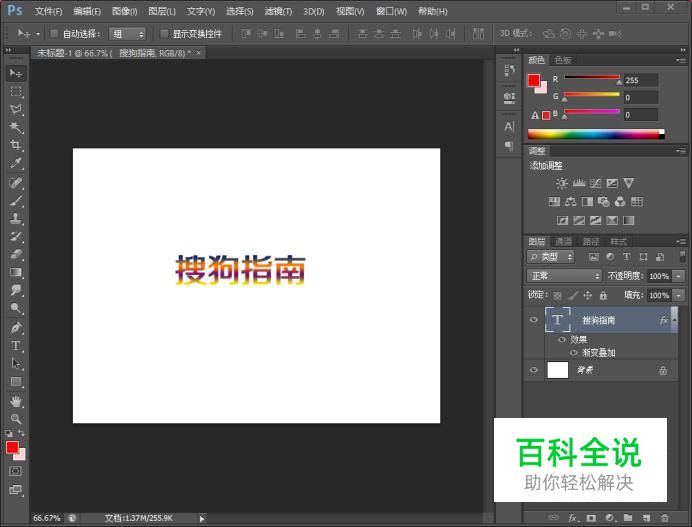Open the Color panel flyout menu
Image resolution: width=692 pixels, height=527 pixels.
[x=681, y=60]
